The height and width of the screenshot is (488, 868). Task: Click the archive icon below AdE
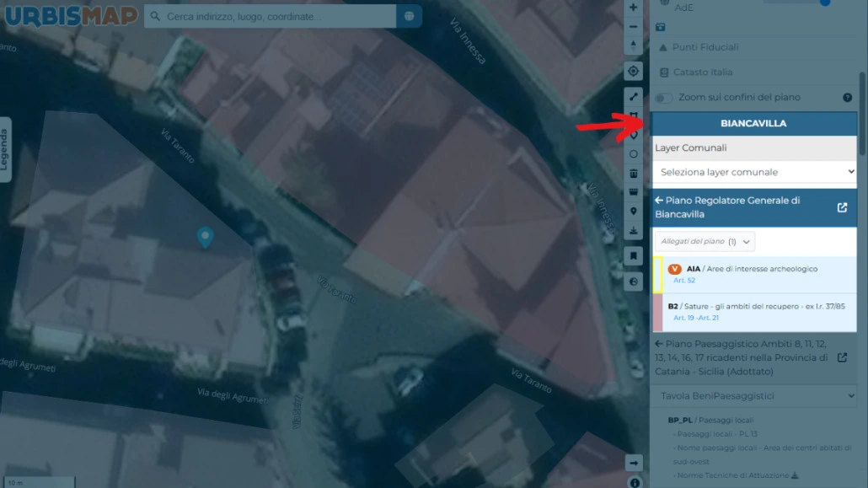coord(661,27)
